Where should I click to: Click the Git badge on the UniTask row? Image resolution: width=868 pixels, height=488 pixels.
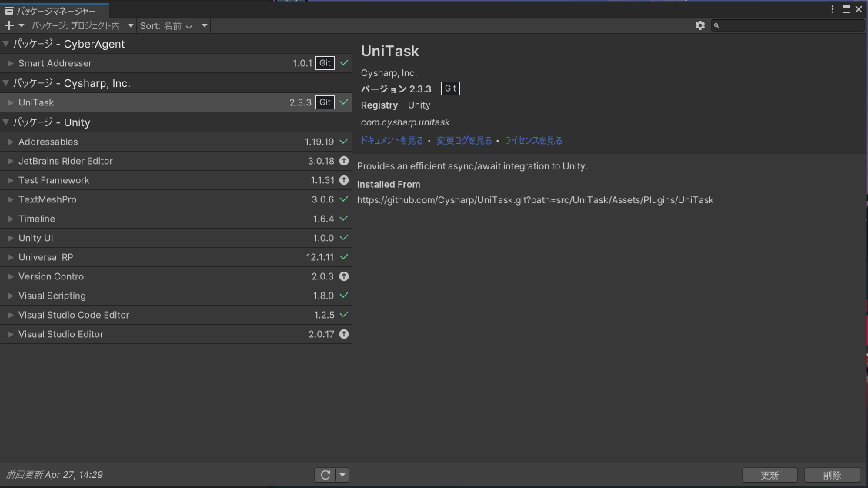(324, 102)
